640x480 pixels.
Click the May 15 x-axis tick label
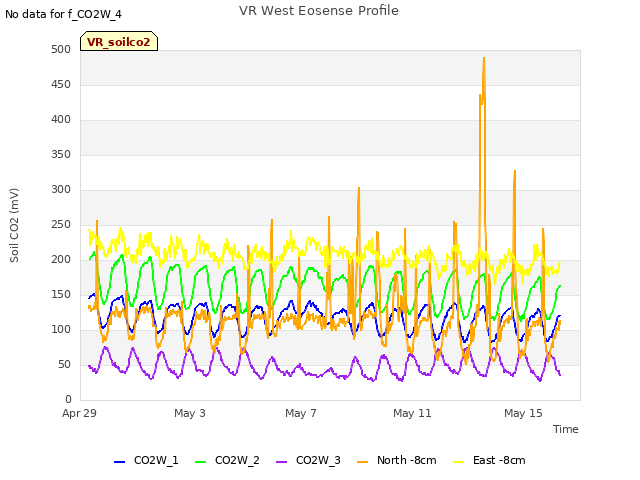523,413
